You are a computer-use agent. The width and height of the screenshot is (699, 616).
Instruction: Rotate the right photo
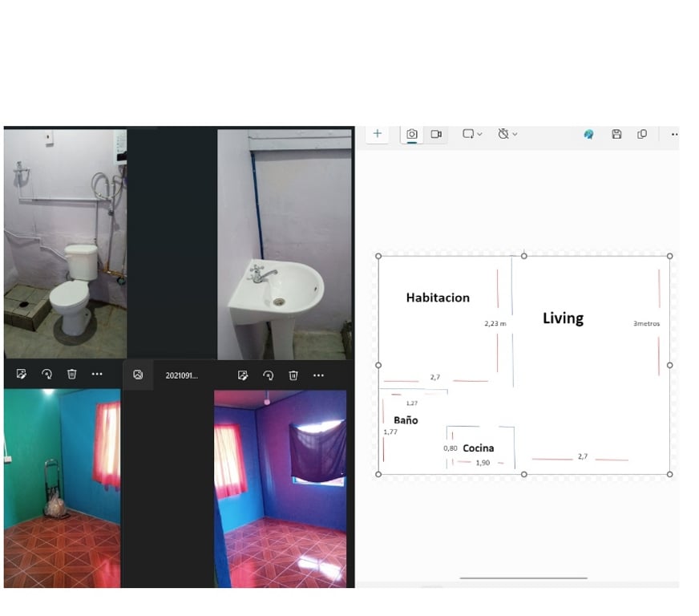pos(269,375)
